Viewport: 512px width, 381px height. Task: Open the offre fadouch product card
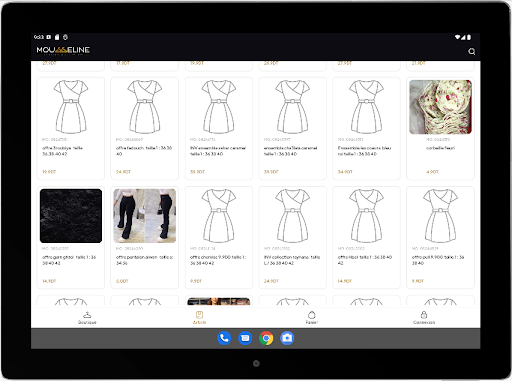click(145, 128)
